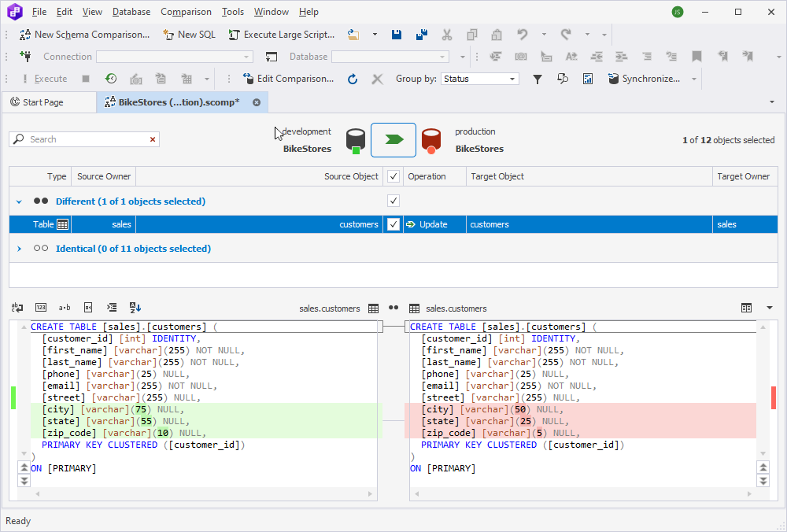The image size is (787, 532).
Task: Click the bookmark icon in toolbar
Action: point(696,56)
